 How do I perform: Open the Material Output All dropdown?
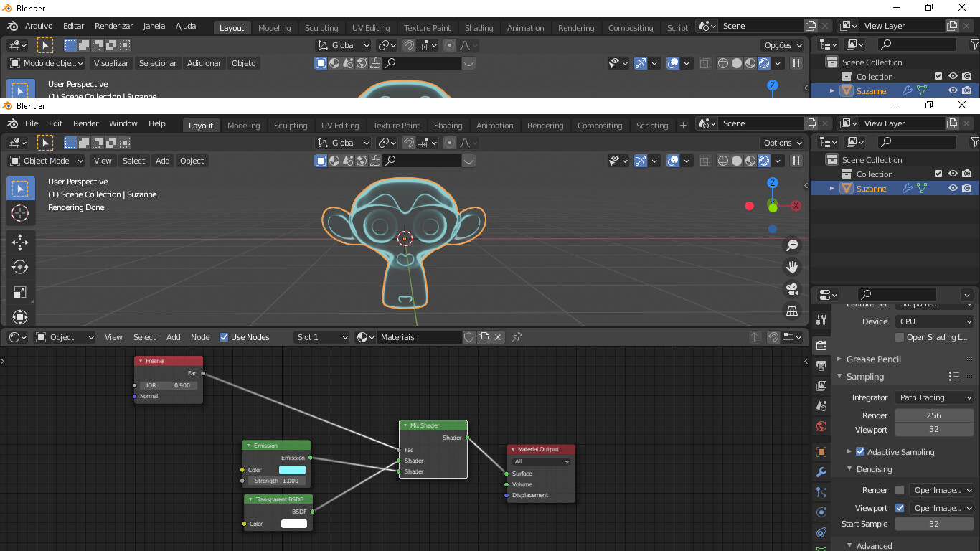[541, 461]
